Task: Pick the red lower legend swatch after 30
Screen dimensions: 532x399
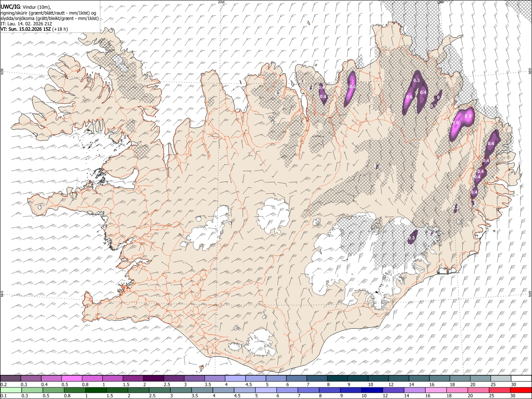Action: (521, 390)
